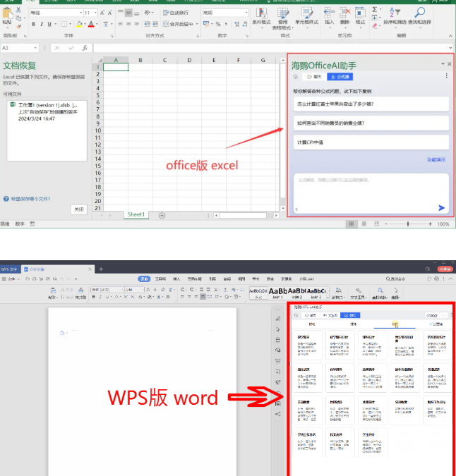
Task: Select the recovered file 工作簿1 (version 1).xlsb
Action: click(47, 111)
